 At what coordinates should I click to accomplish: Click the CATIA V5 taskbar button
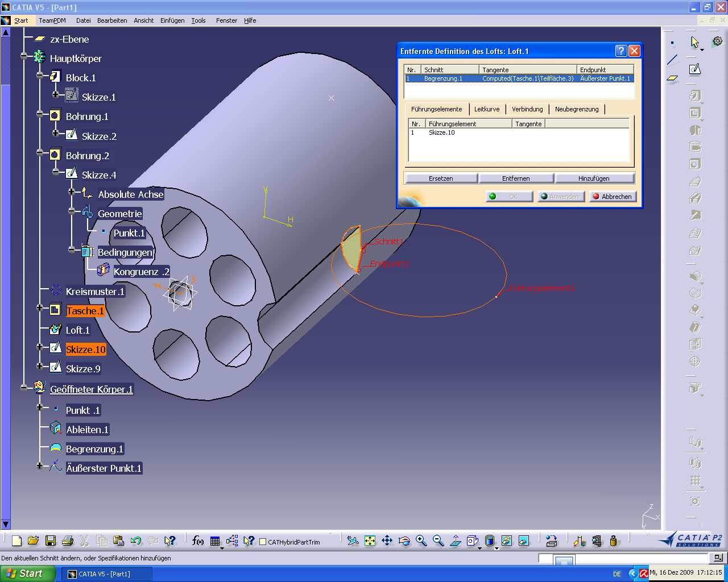pos(107,574)
